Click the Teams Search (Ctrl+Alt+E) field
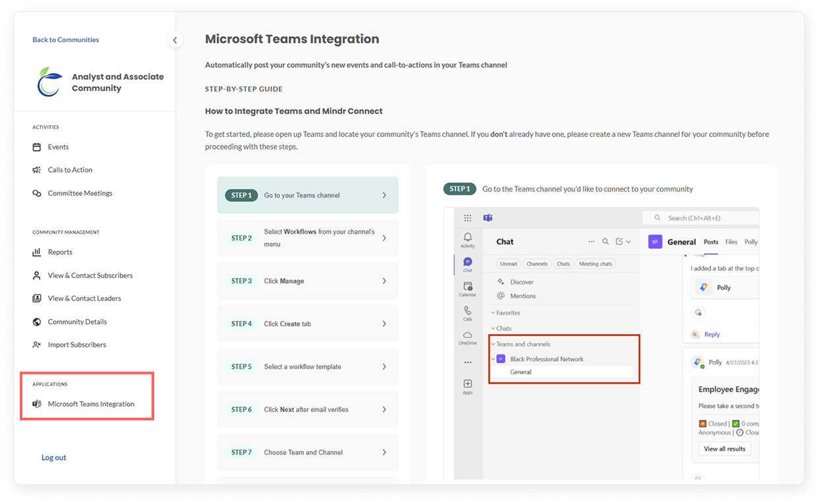This screenshot has height=504, width=822. point(701,218)
